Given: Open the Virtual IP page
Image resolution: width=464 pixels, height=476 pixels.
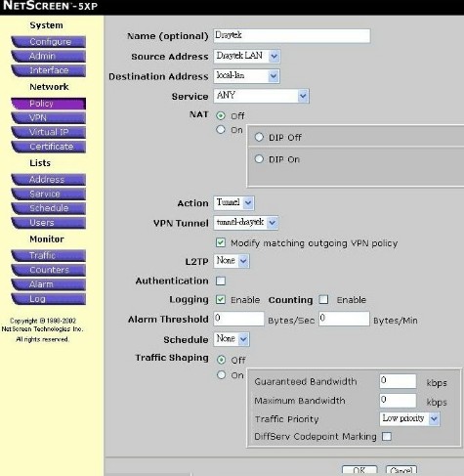Looking at the screenshot, I should coord(49,132).
